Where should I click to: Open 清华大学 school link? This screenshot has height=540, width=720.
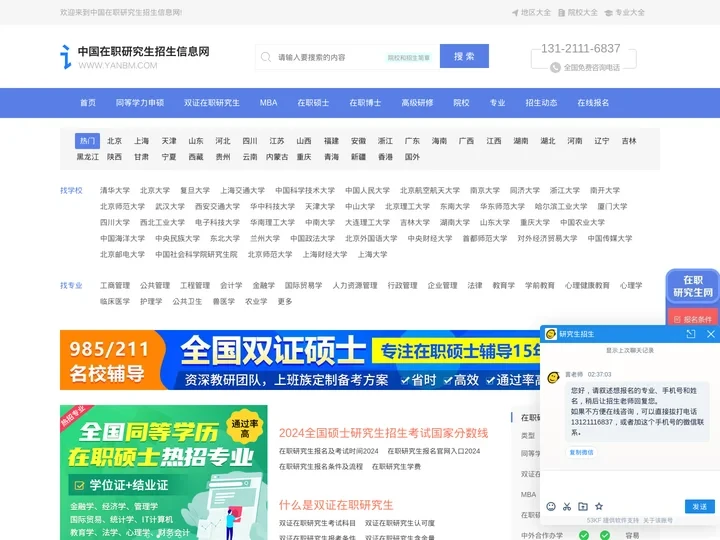[x=115, y=191]
